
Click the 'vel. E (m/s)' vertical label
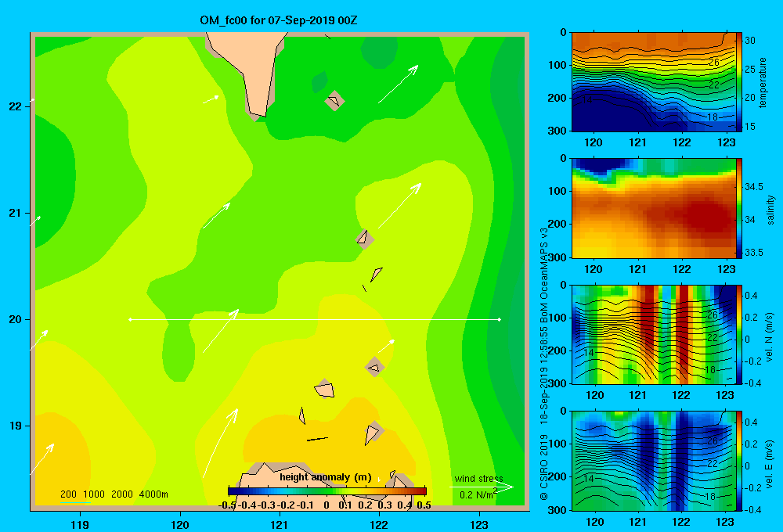(769, 464)
